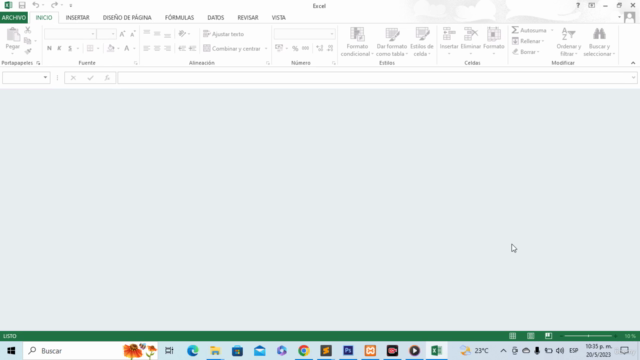640x360 pixels.
Task: Click Autosuma button
Action: pos(529,30)
